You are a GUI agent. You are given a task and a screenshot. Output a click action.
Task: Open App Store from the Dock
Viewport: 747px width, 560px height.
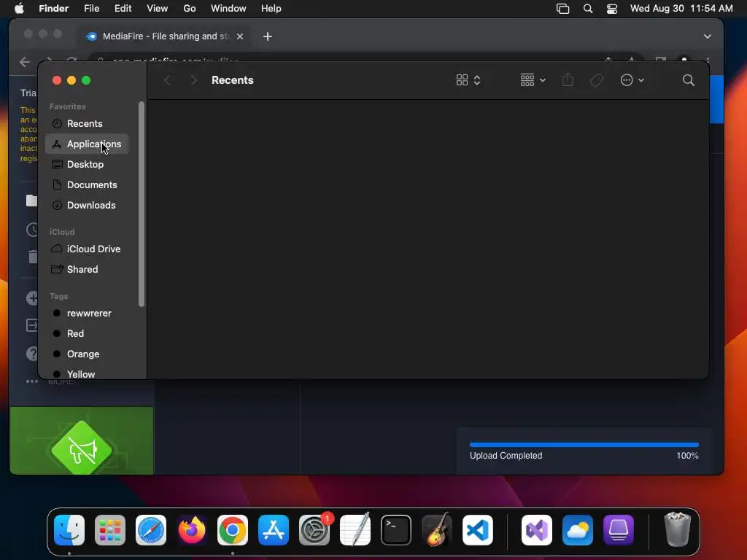274,530
